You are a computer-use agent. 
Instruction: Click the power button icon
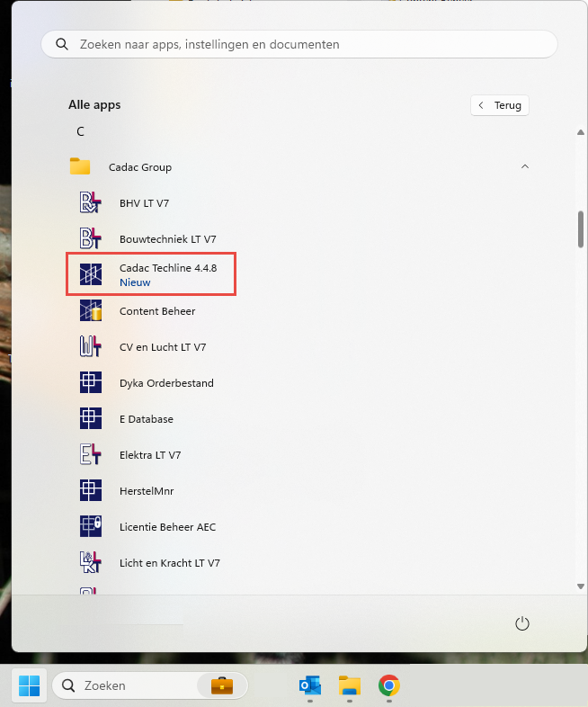[x=521, y=623]
